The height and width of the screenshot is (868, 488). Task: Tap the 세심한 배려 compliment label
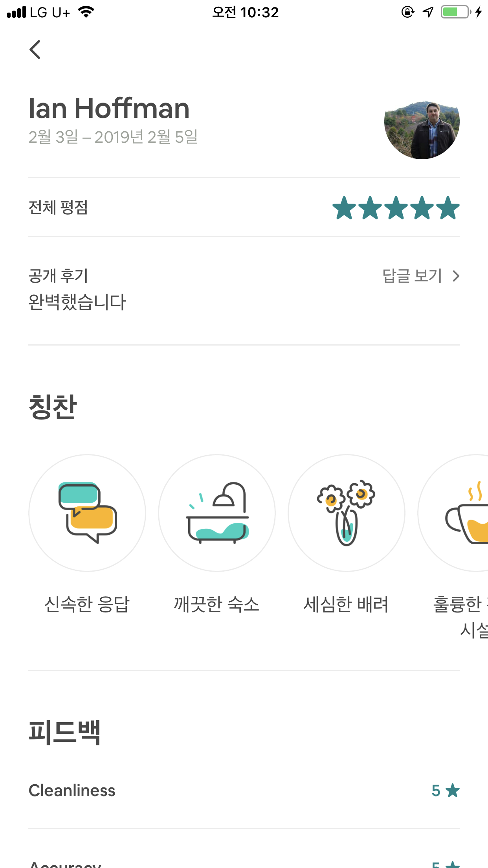click(346, 604)
